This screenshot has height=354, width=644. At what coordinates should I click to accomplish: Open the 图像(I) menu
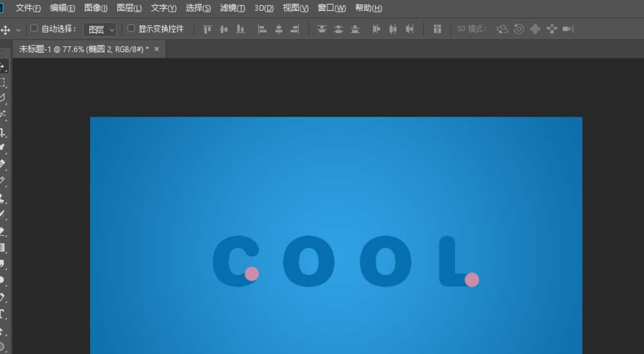(96, 8)
